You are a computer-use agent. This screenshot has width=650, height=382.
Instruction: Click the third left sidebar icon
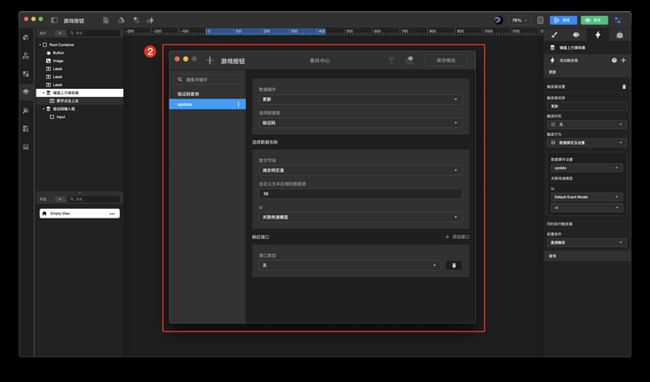coord(26,74)
